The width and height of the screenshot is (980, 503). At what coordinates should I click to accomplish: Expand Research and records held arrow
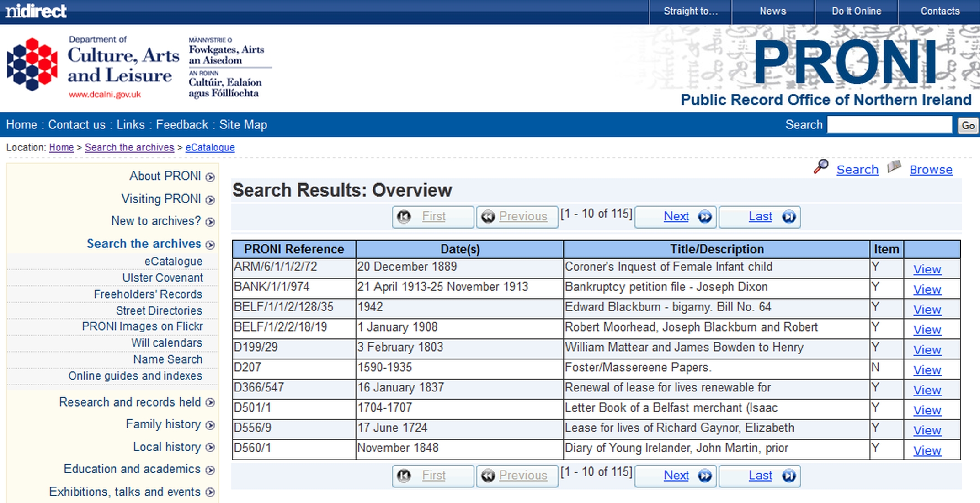coord(210,402)
